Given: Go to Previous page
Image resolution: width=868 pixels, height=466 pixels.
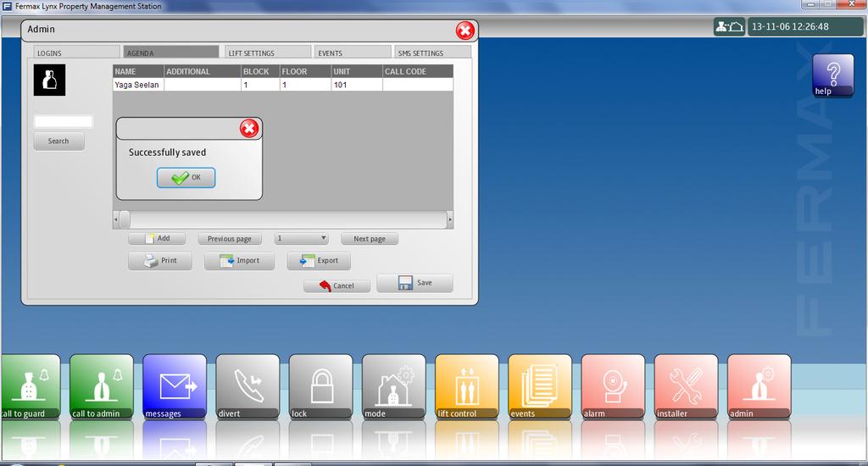Looking at the screenshot, I should point(229,239).
